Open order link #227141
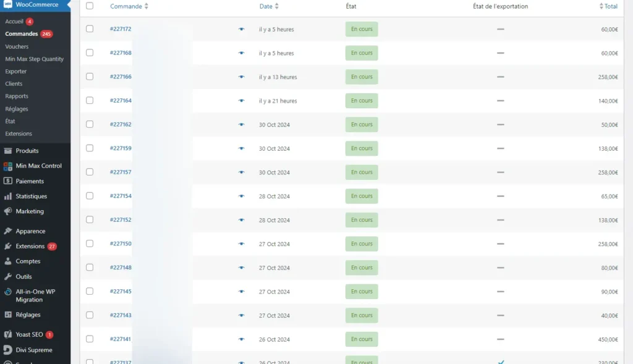This screenshot has height=364, width=633. [121, 339]
